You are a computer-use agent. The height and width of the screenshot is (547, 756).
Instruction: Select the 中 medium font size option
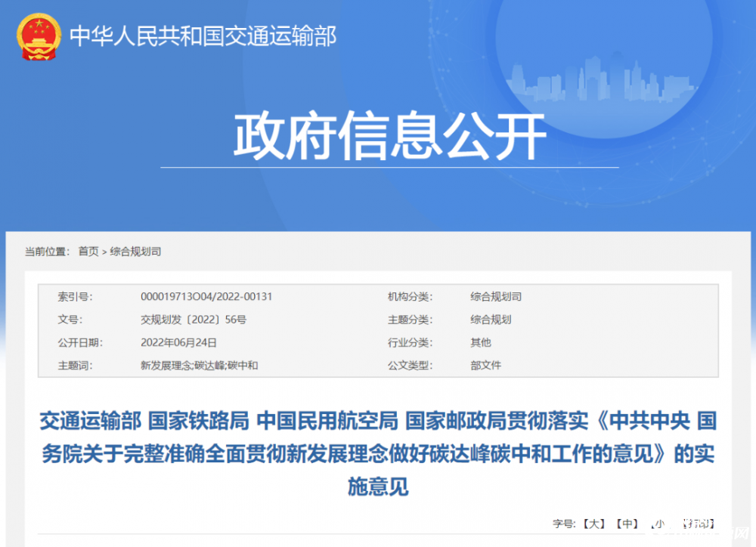[x=628, y=522]
